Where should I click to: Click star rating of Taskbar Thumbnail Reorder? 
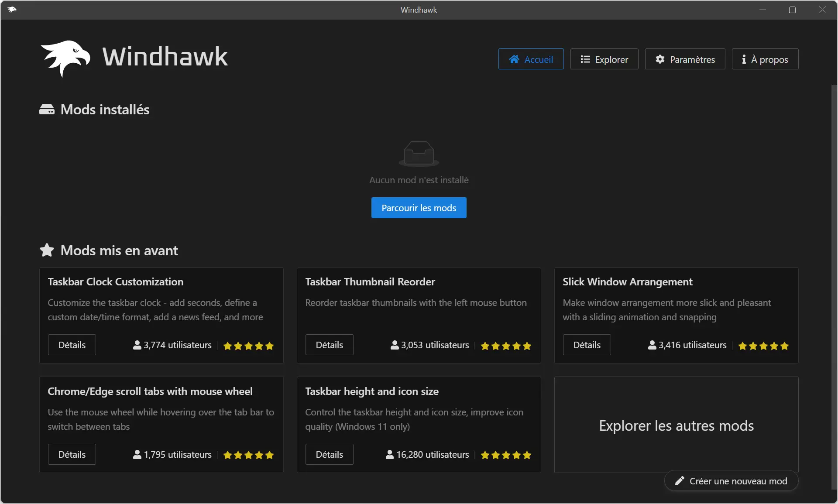[x=506, y=346]
